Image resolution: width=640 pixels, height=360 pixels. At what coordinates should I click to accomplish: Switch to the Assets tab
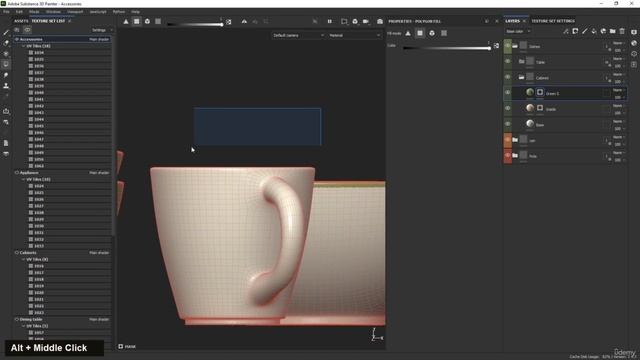coord(21,21)
